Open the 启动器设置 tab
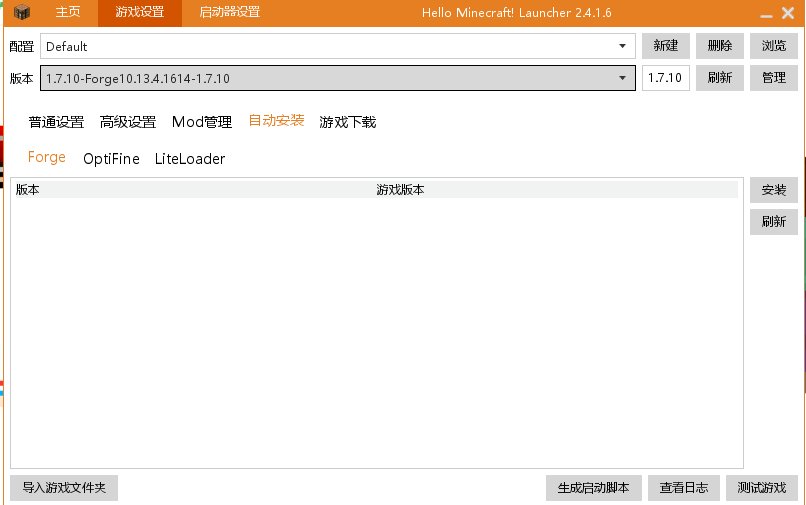Viewport: 806px width, 505px height. tap(230, 12)
